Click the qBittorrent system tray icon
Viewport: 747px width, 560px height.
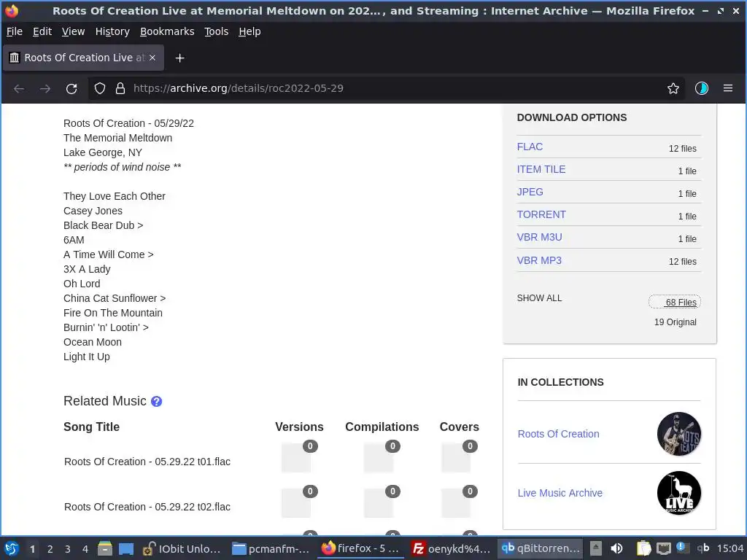click(703, 548)
